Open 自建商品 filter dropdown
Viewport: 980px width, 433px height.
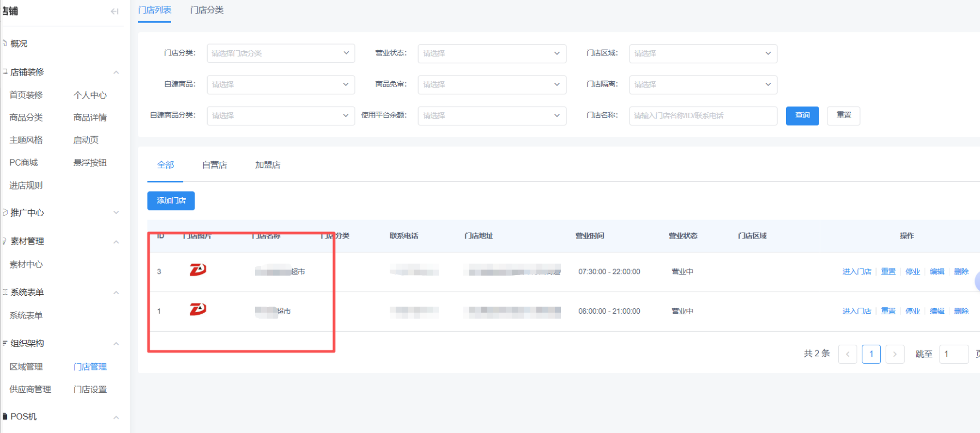(281, 84)
